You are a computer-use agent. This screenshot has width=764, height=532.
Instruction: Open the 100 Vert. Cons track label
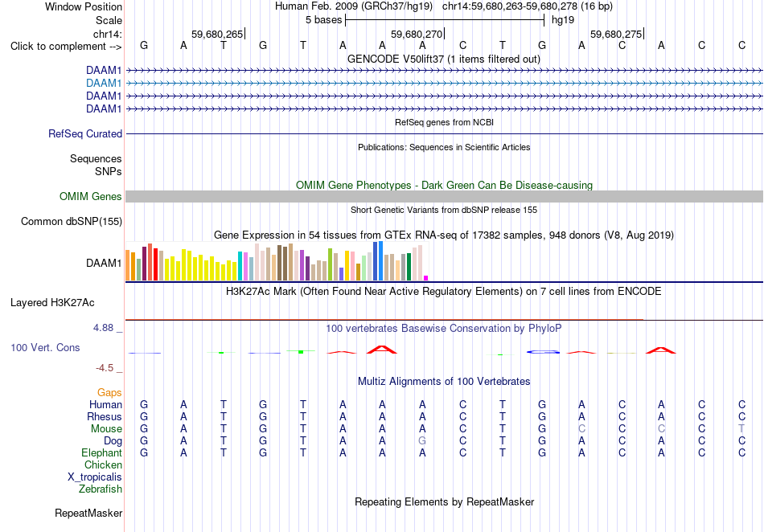[x=45, y=347]
